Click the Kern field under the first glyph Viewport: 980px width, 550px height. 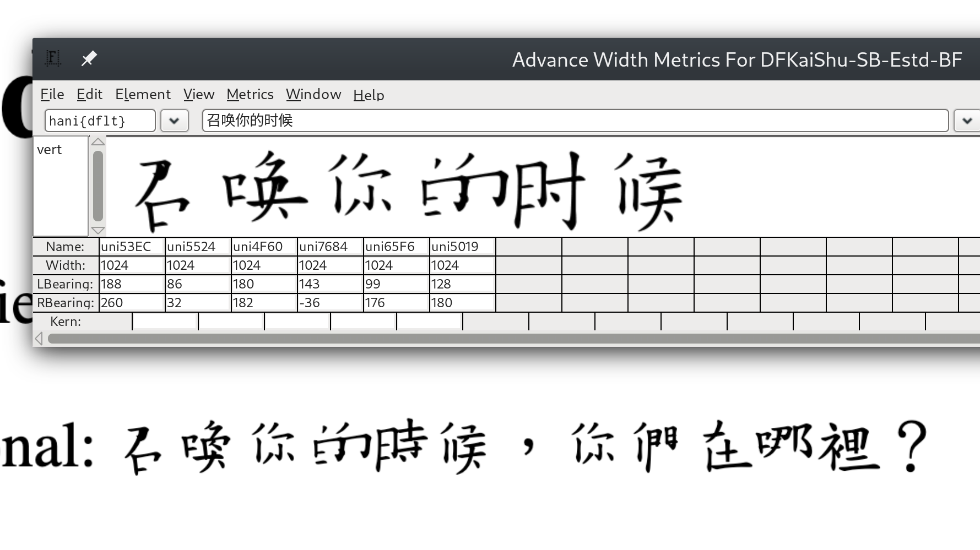pos(165,321)
